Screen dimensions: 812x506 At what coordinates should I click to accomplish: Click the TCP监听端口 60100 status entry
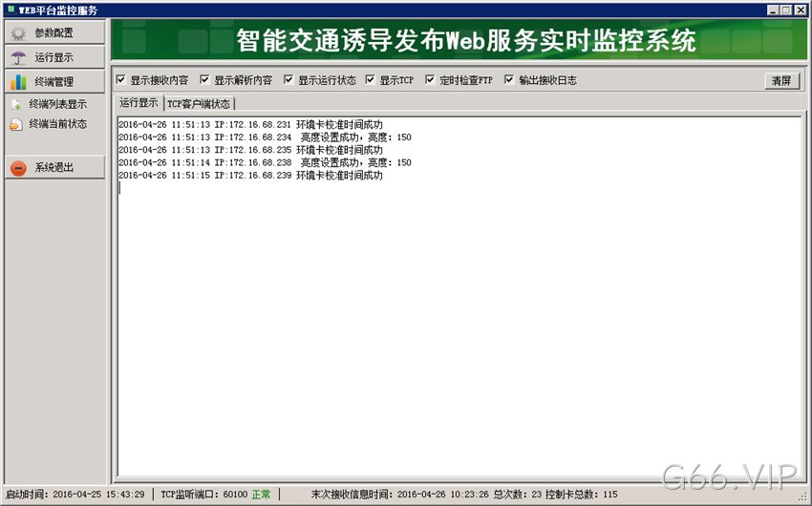click(x=204, y=495)
